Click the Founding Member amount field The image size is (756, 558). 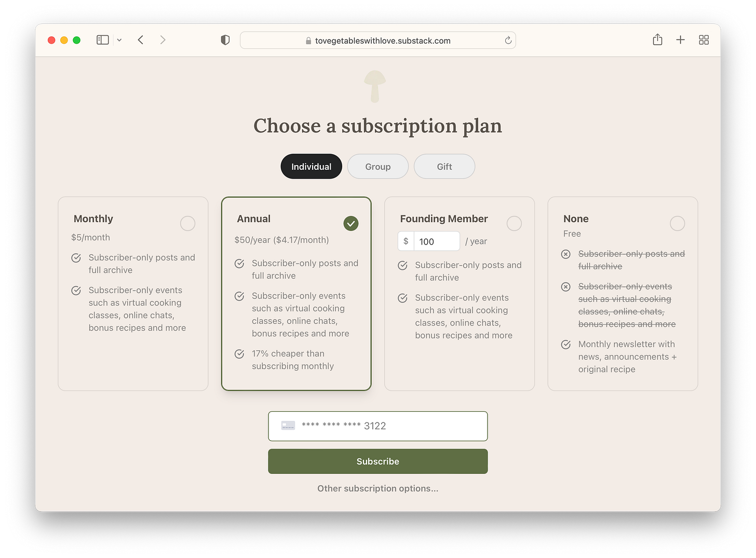[437, 241]
